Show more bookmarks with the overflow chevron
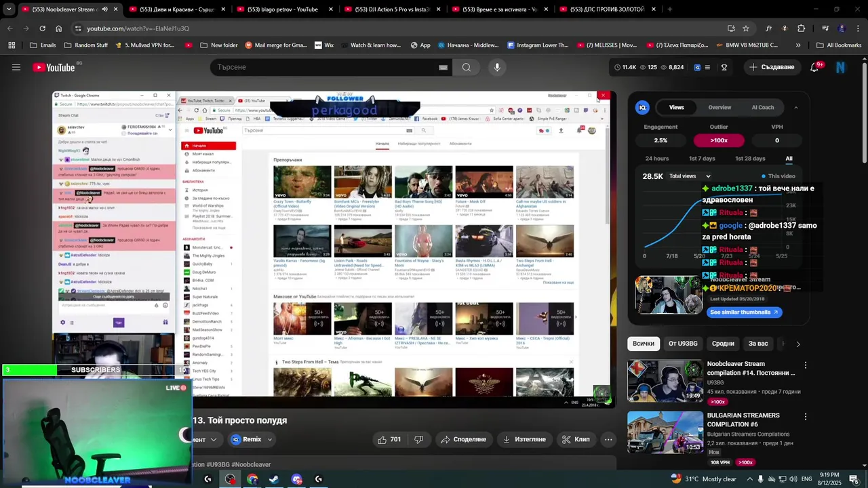This screenshot has height=488, width=868. [797, 45]
